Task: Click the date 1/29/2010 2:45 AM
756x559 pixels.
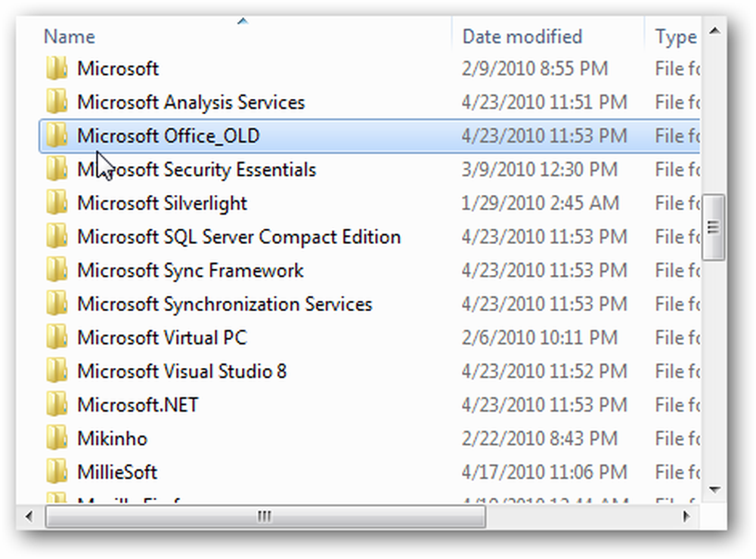Action: [540, 203]
